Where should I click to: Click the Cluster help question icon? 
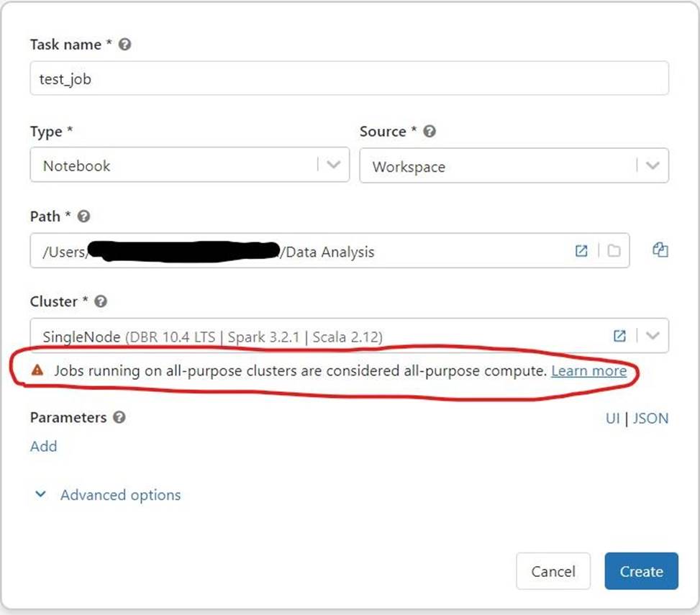(101, 302)
